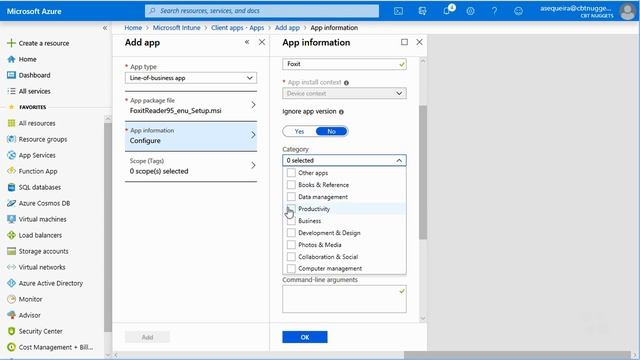Click info icon beside Ignore app version

click(x=341, y=112)
